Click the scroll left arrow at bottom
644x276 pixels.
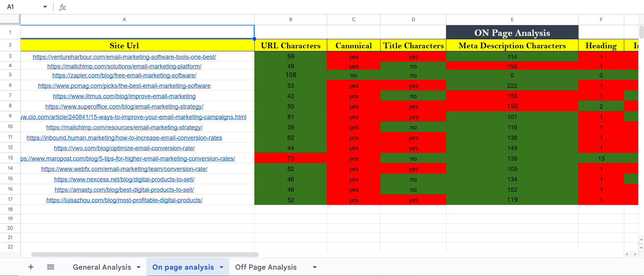627,254
